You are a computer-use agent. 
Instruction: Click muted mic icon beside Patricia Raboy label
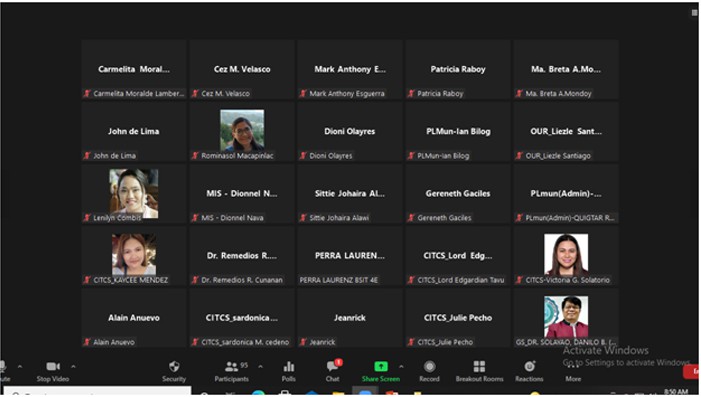click(411, 93)
